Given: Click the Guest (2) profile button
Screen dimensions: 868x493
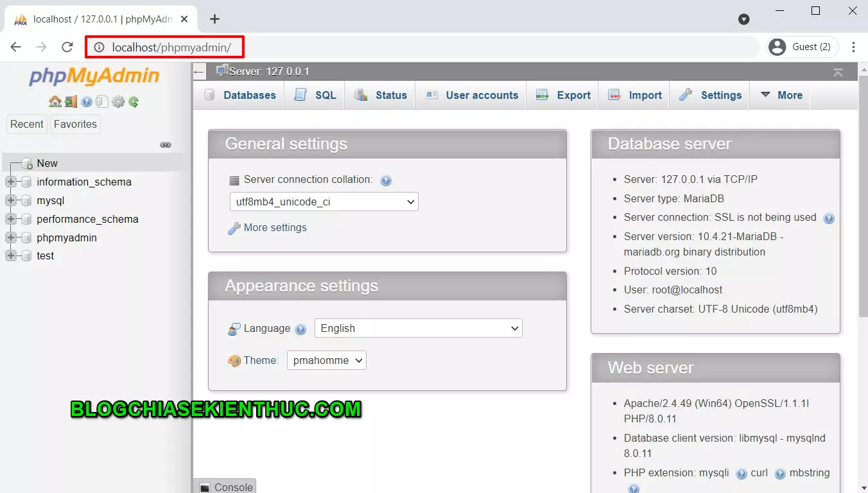Looking at the screenshot, I should (803, 47).
